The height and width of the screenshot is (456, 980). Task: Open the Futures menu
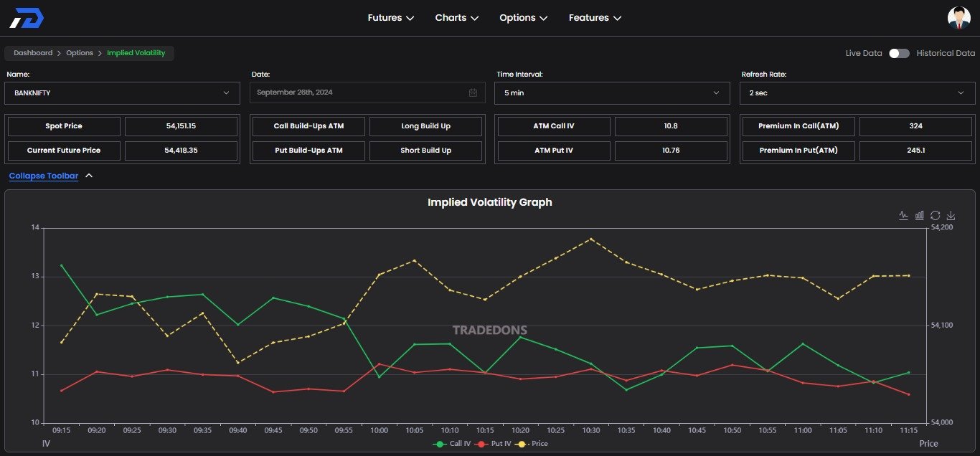[x=390, y=18]
